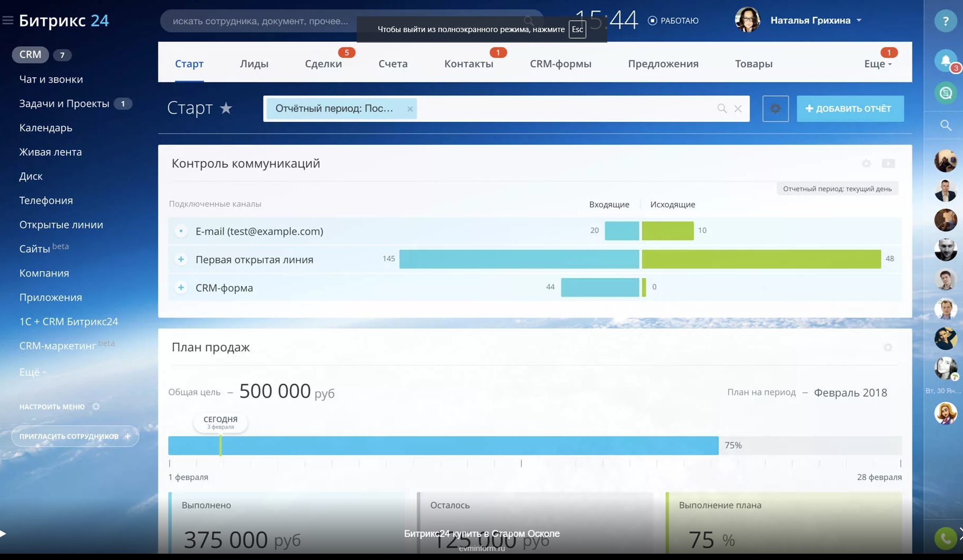Open CRM-маркетинг beta menu item
The width and height of the screenshot is (963, 560).
67,345
